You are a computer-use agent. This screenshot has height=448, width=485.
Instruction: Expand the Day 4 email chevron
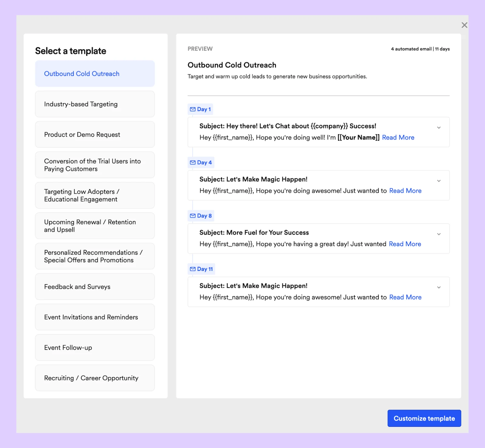pos(439,181)
